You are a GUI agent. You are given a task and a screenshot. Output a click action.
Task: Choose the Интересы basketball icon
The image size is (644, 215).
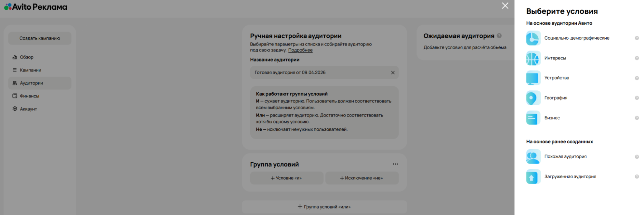point(533,58)
